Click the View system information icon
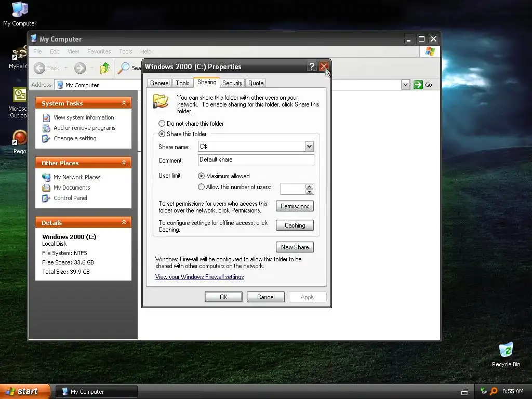This screenshot has height=399, width=532. pos(46,118)
